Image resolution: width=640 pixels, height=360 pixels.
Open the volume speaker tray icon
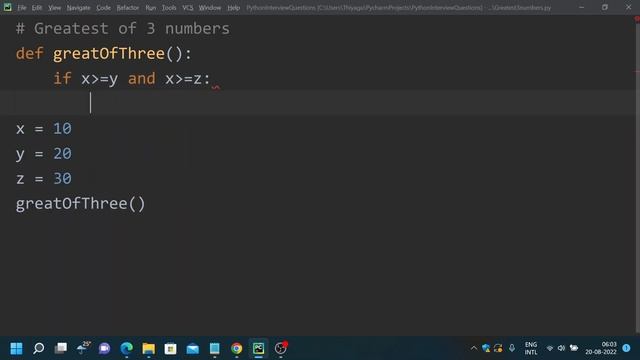[561, 348]
